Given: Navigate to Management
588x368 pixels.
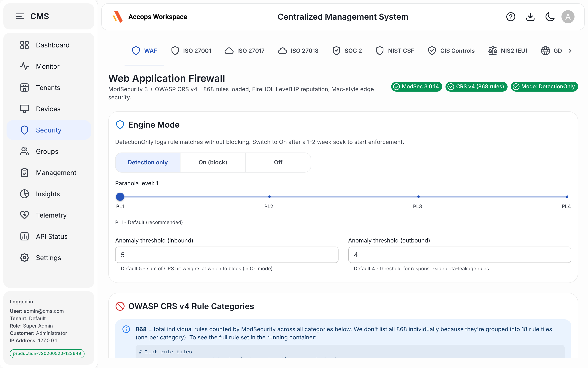Looking at the screenshot, I should point(49,173).
